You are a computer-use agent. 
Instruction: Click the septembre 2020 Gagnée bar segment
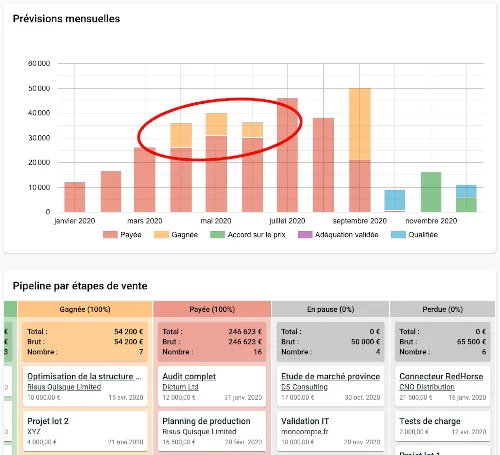click(x=360, y=124)
